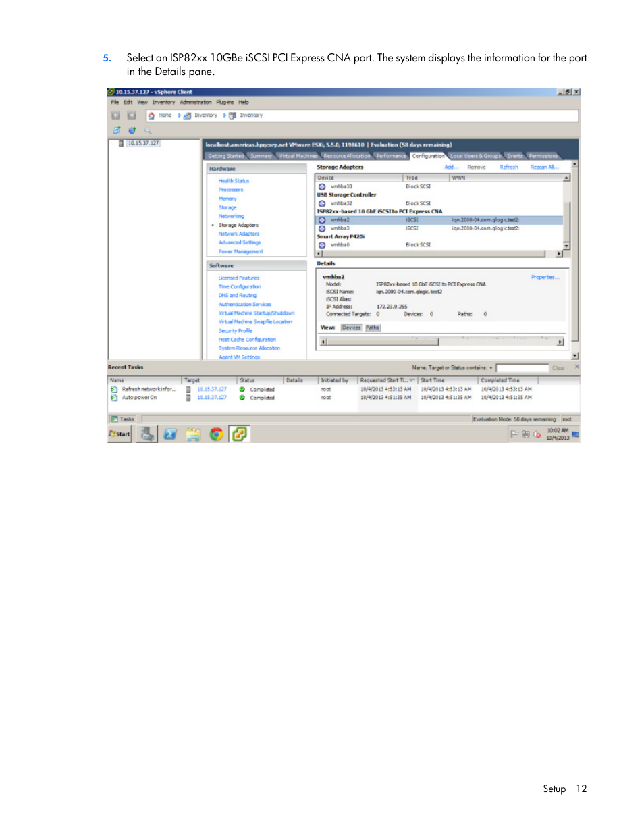This screenshot has height=834, width=644.
Task: Click the New Resource Pool toolbar icon
Action: (132, 130)
